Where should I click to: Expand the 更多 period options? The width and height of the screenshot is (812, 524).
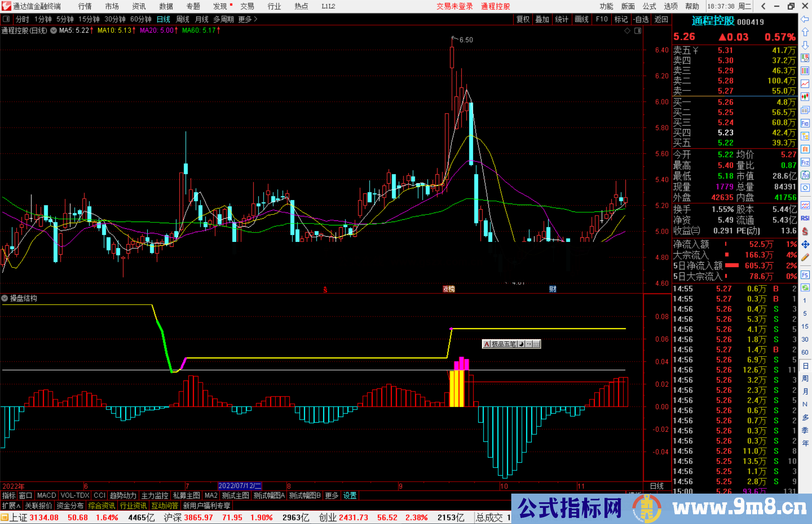coord(248,19)
